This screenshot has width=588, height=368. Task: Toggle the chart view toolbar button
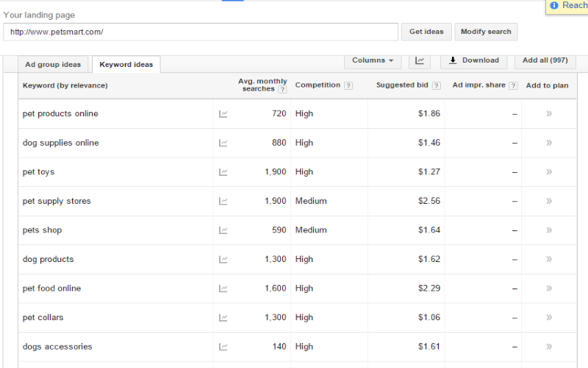pos(420,61)
